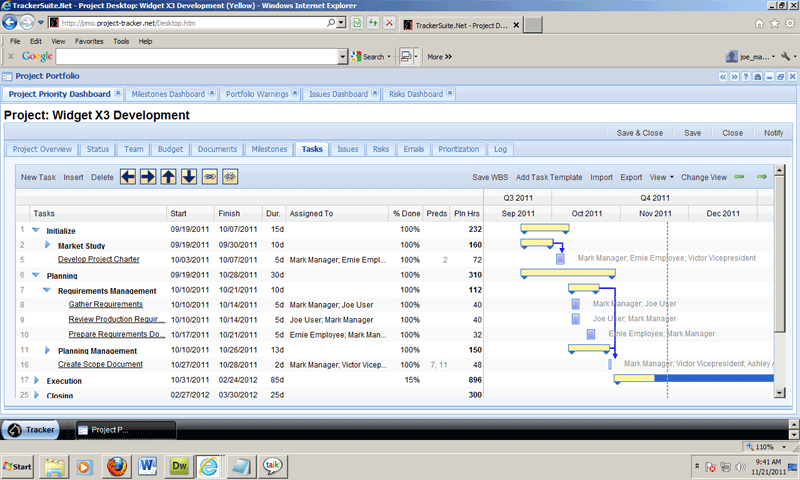The height and width of the screenshot is (480, 800).
Task: Open Create Scope Document task link
Action: click(100, 364)
